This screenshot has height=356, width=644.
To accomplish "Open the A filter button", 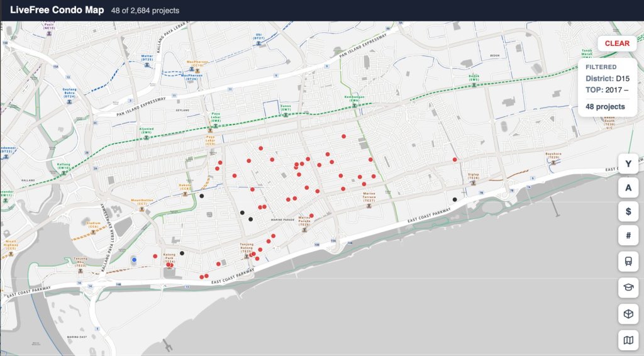I will coord(628,187).
